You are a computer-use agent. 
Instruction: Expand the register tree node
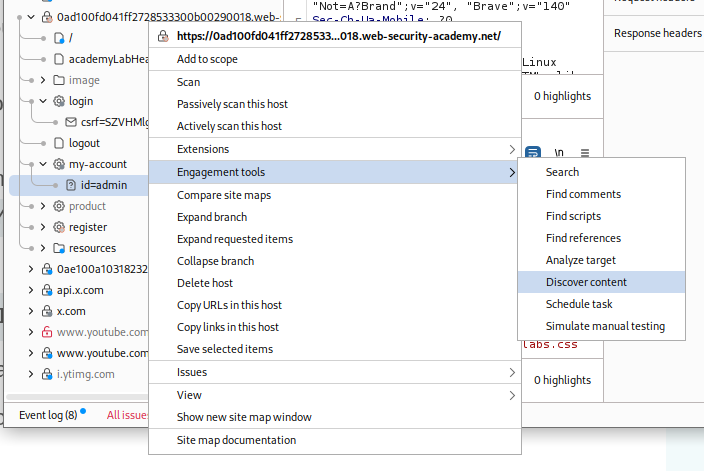(x=43, y=227)
